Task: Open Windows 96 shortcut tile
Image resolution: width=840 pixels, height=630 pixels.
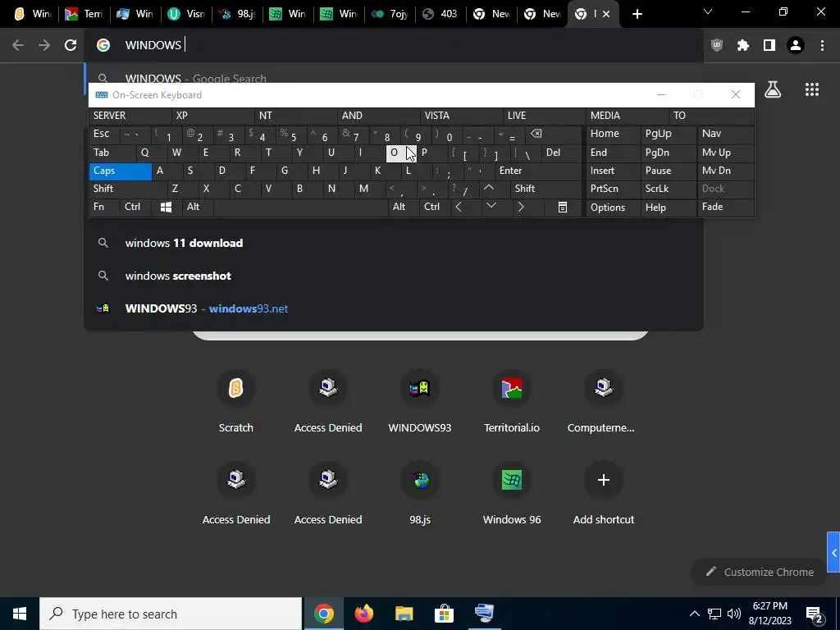Action: coord(512,492)
